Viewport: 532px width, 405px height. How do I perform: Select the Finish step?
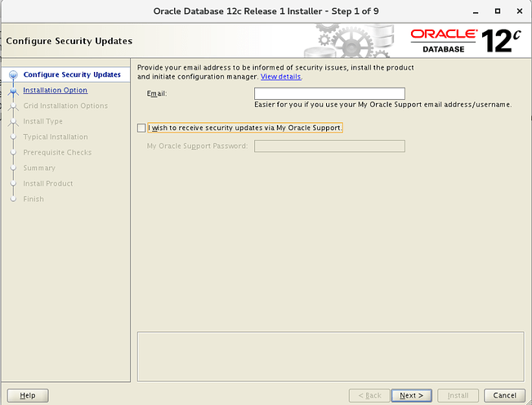pyautogui.click(x=34, y=199)
